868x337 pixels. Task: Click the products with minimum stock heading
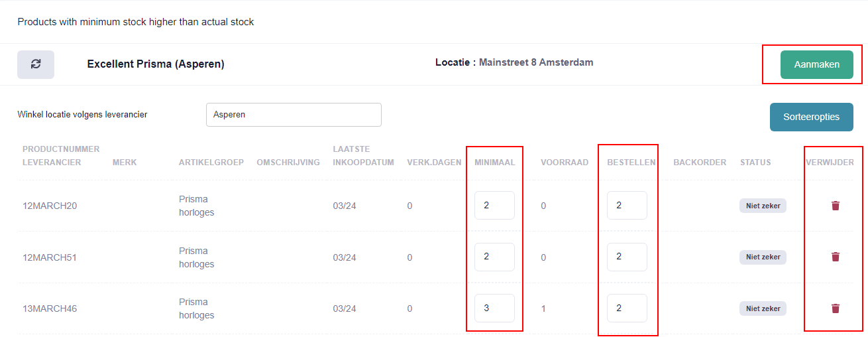click(136, 22)
